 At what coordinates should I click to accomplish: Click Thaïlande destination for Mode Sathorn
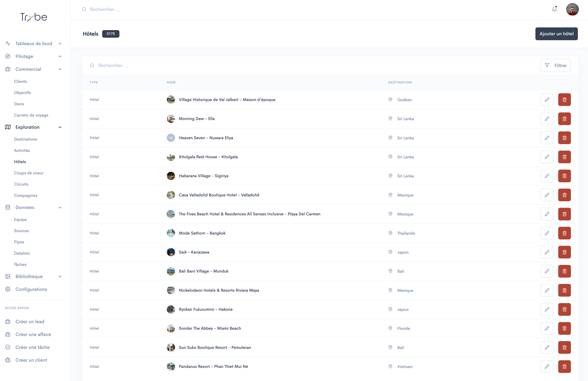[406, 233]
